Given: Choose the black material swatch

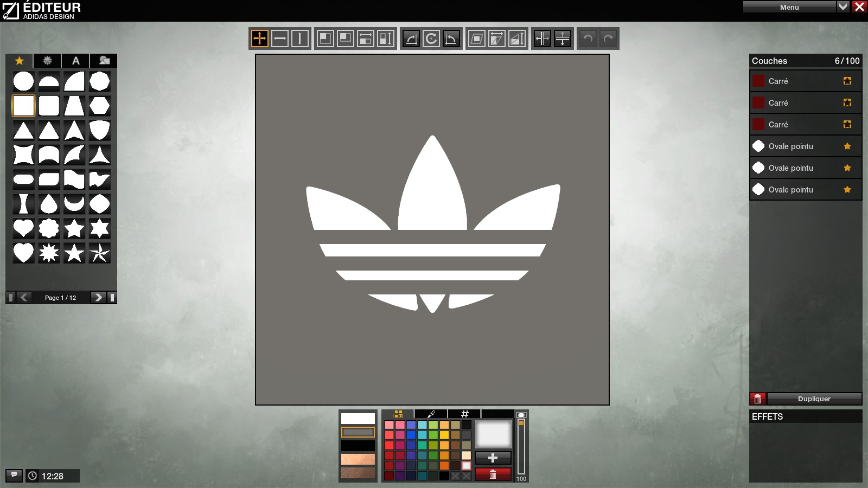Looking at the screenshot, I should click(358, 446).
